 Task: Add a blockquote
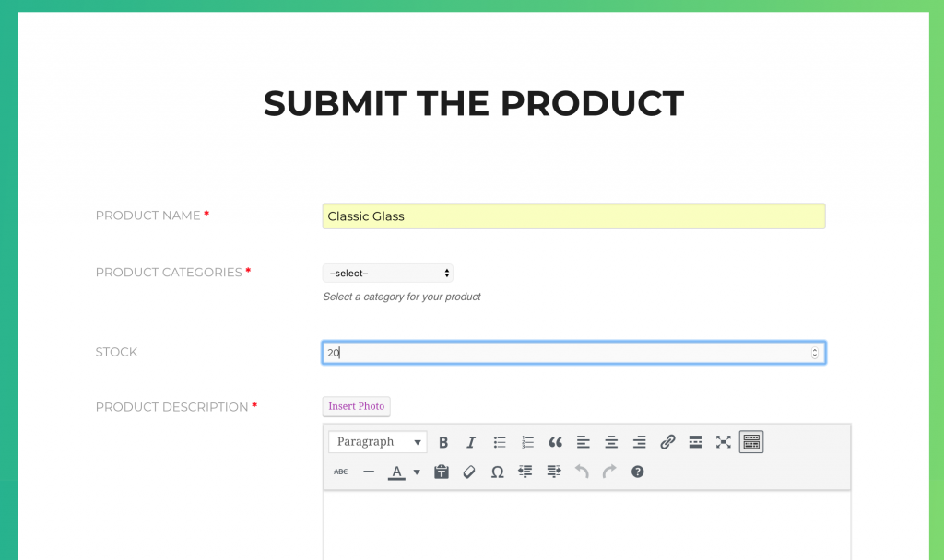tap(555, 442)
